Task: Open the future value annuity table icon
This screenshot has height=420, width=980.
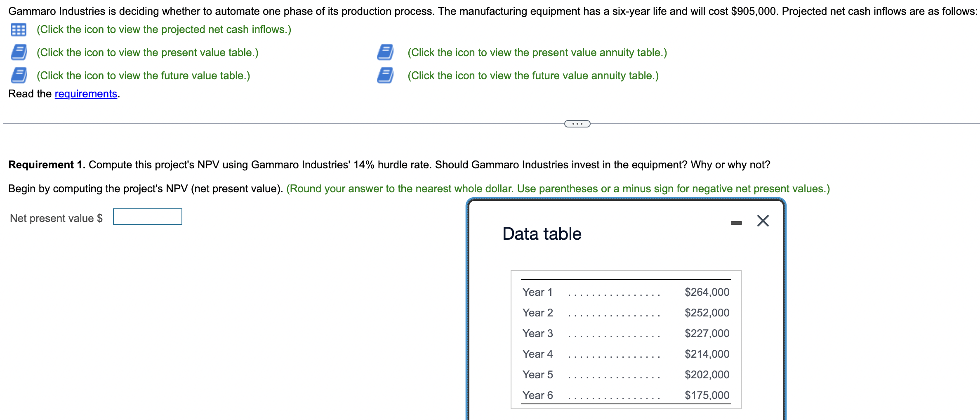Action: click(x=385, y=75)
